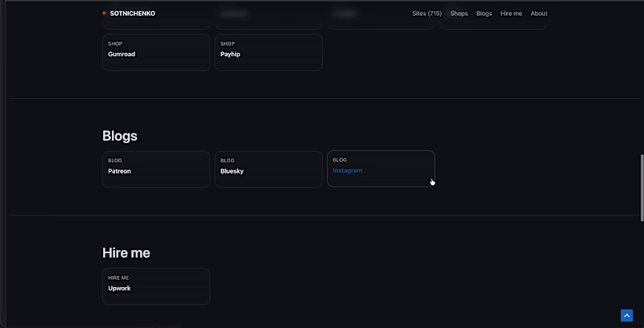Click the orange dot beside SOTNICHENKO logo
The height and width of the screenshot is (328, 644).
(105, 14)
